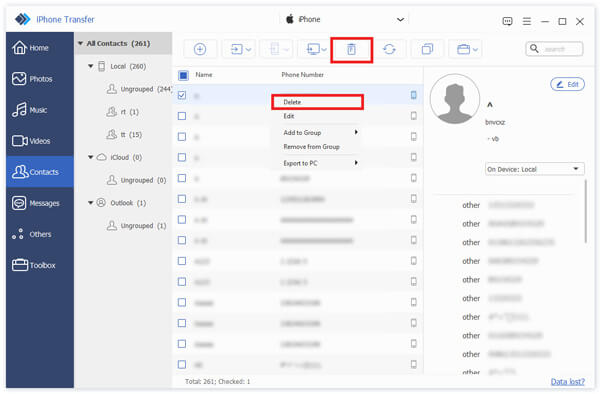Uncheck the first selected contact checkbox
Viewport: 600px width, 394px height.
[x=182, y=95]
